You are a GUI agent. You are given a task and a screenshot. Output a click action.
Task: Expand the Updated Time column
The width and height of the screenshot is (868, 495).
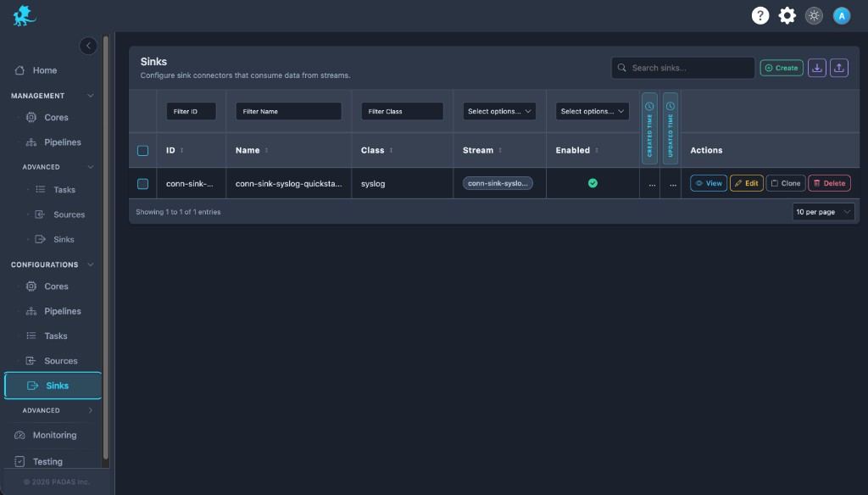(x=670, y=129)
